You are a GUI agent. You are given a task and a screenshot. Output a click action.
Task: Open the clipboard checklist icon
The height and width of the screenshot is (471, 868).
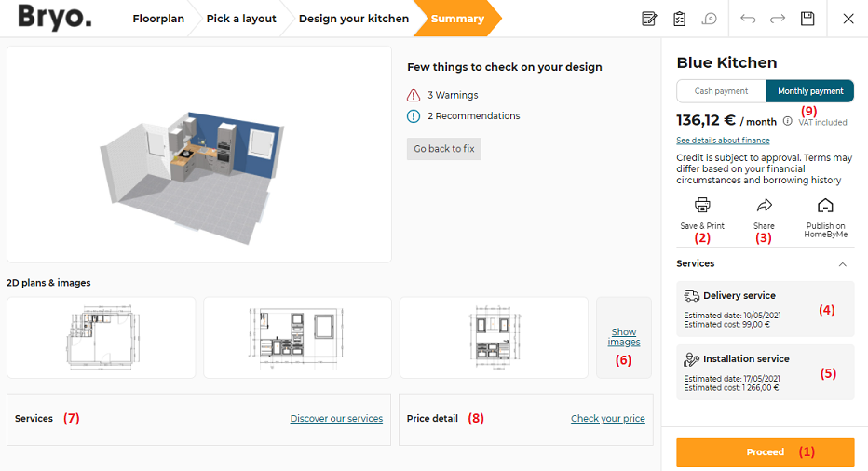(x=679, y=19)
